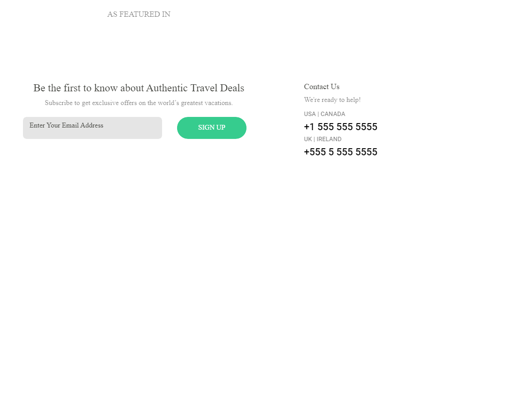The height and width of the screenshot is (420, 530).
Task: Click the 'Be the first to know' headline
Action: coord(139,88)
